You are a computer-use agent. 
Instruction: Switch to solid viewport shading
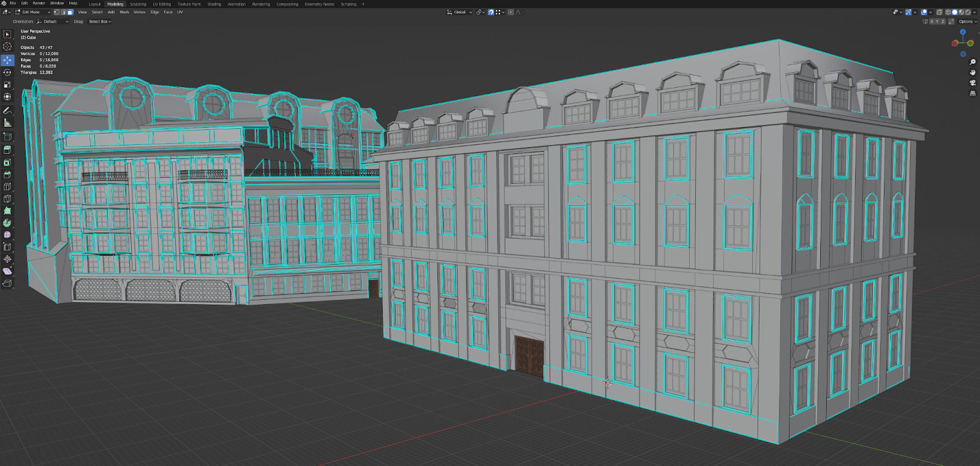click(x=954, y=12)
